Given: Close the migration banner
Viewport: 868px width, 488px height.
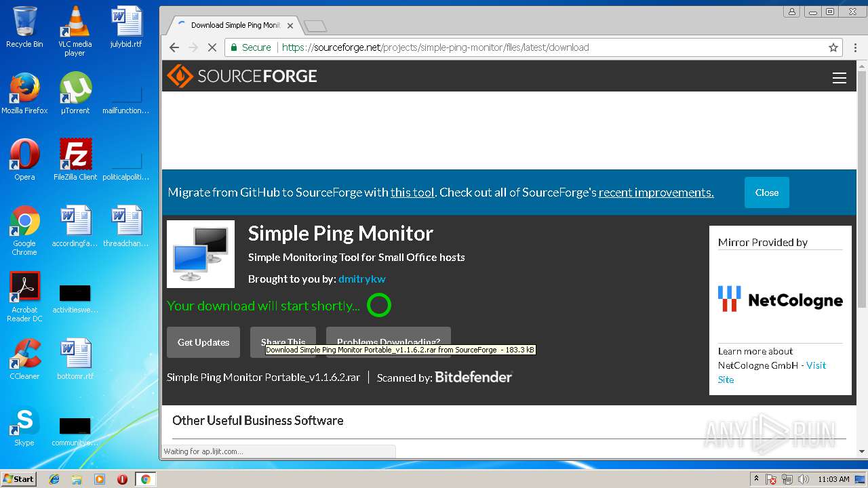Looking at the screenshot, I should click(767, 192).
